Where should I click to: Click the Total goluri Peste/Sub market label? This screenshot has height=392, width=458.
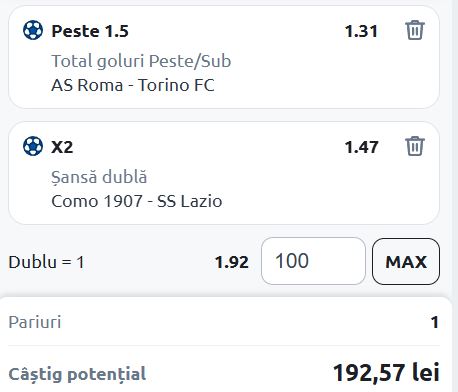point(141,61)
